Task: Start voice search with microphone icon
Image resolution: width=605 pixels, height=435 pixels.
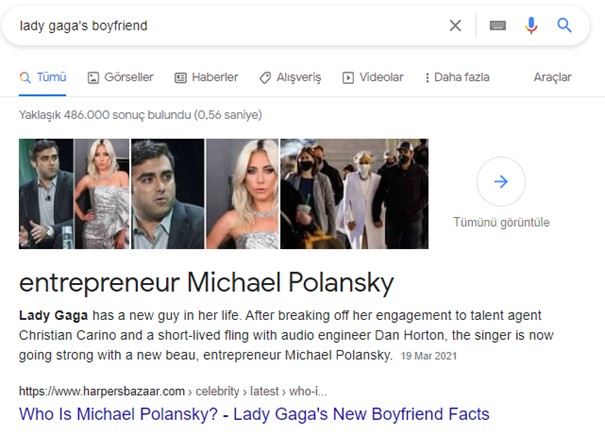Action: pos(531,25)
